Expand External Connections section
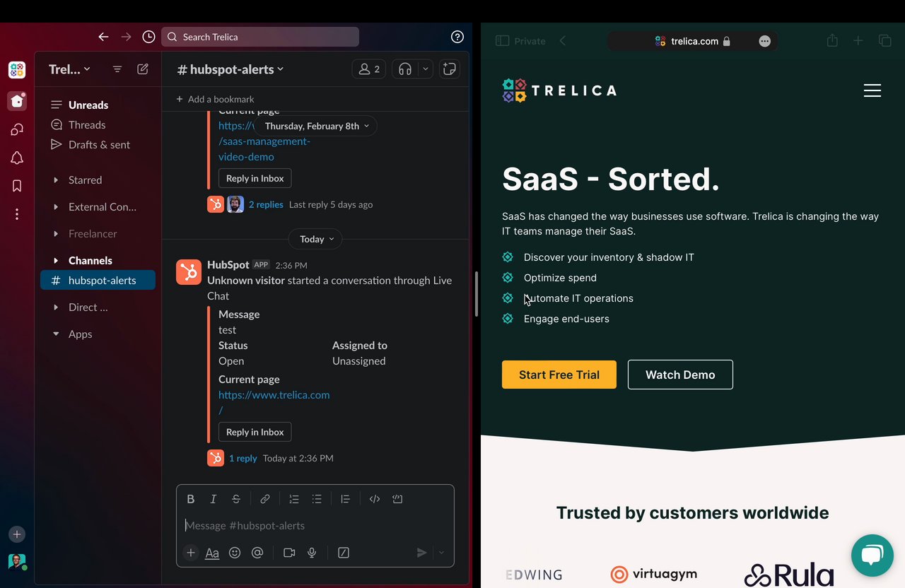Viewport: 905px width, 588px height. click(56, 207)
